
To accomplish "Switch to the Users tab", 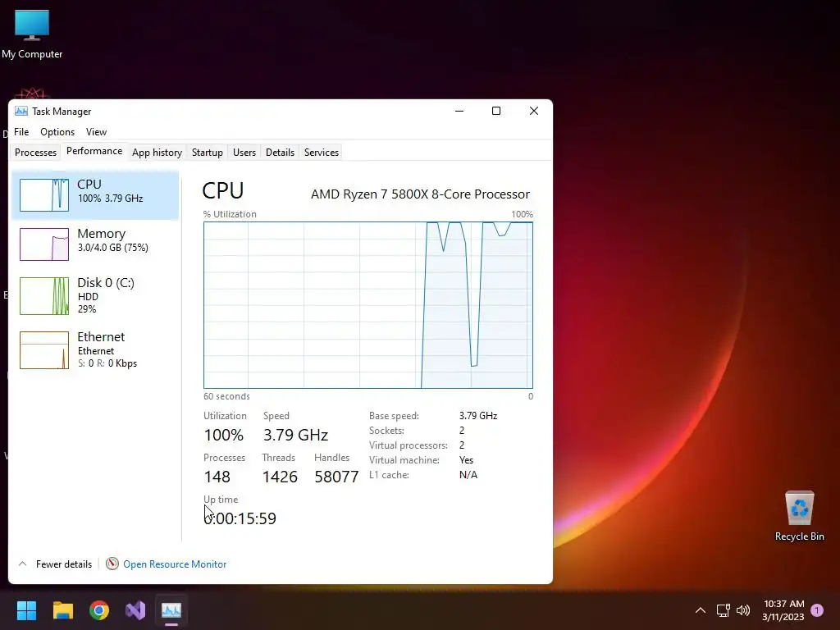I will tap(244, 152).
